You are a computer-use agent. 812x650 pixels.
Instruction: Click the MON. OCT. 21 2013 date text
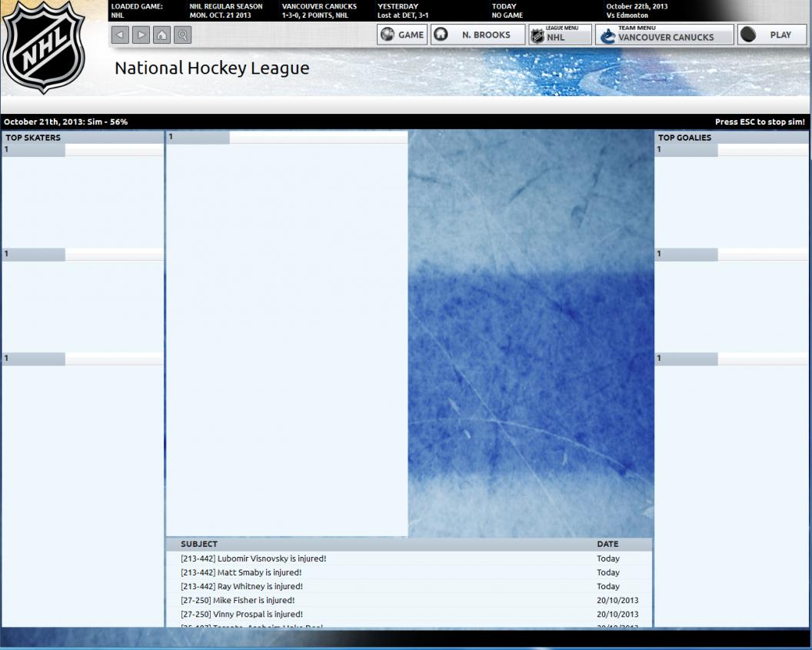pos(220,15)
